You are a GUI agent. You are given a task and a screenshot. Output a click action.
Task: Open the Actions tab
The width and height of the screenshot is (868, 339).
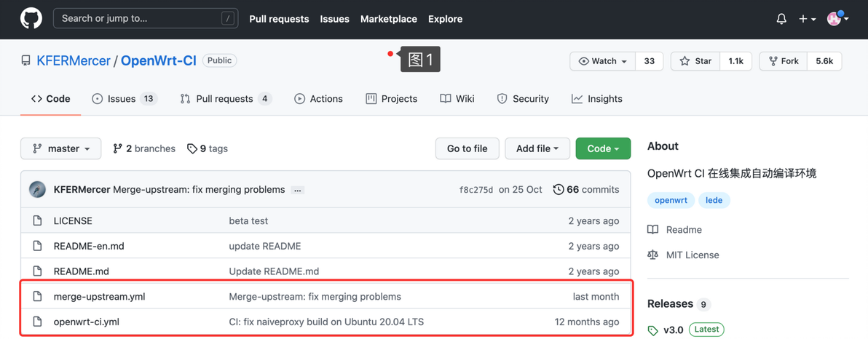[318, 99]
